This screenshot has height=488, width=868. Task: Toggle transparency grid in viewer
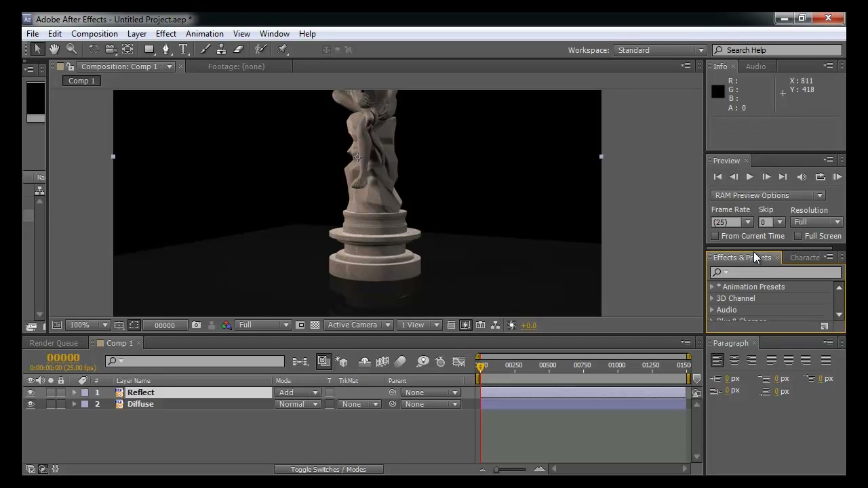(315, 325)
